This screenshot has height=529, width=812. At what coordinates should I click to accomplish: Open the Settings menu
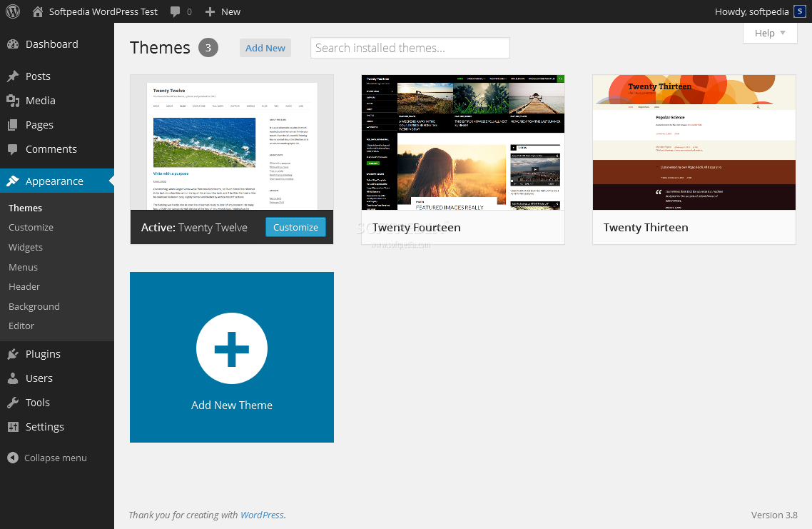click(44, 427)
